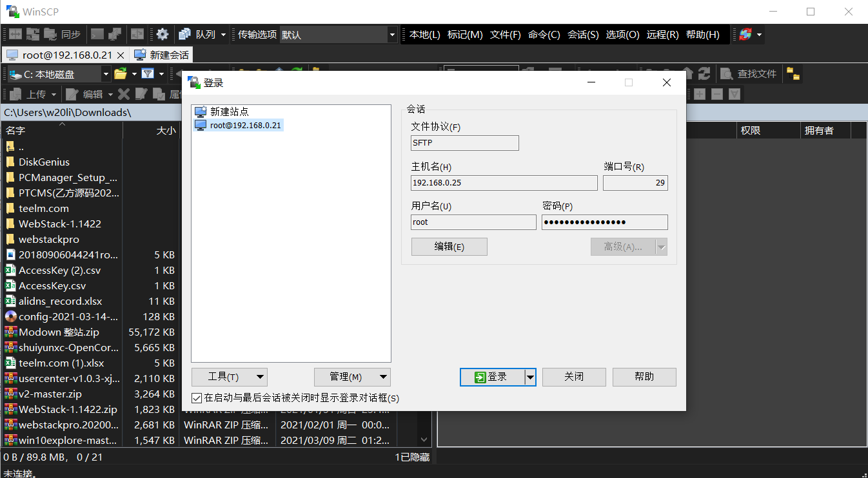
Task: Click the local panel filter icon
Action: 148,74
